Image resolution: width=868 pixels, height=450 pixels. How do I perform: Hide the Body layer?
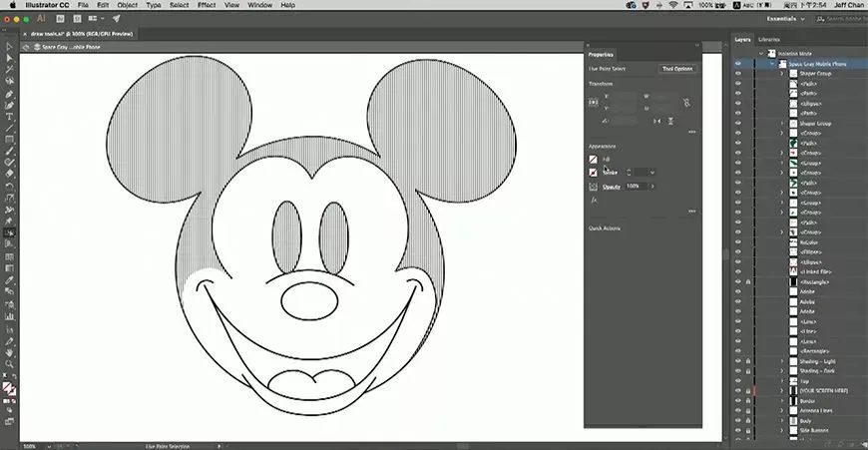738,421
